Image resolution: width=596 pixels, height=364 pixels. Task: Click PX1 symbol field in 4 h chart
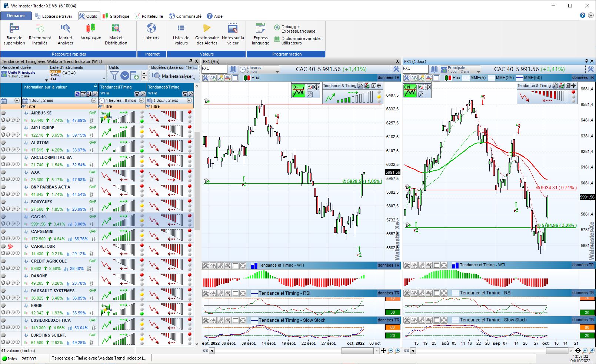point(214,69)
